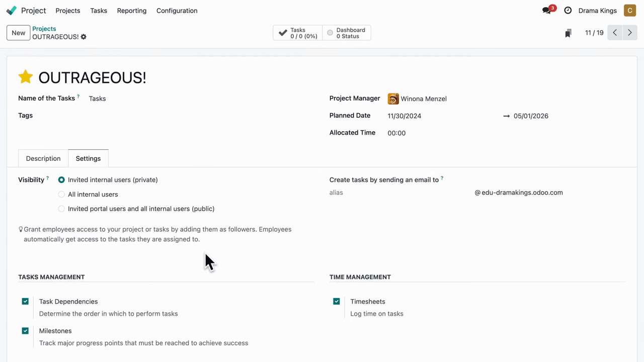This screenshot has height=362, width=644.
Task: Click the Project app logo icon
Action: [x=11, y=11]
